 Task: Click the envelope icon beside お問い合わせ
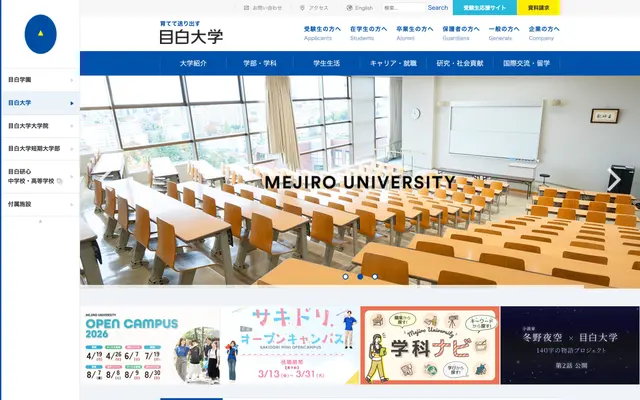point(246,8)
